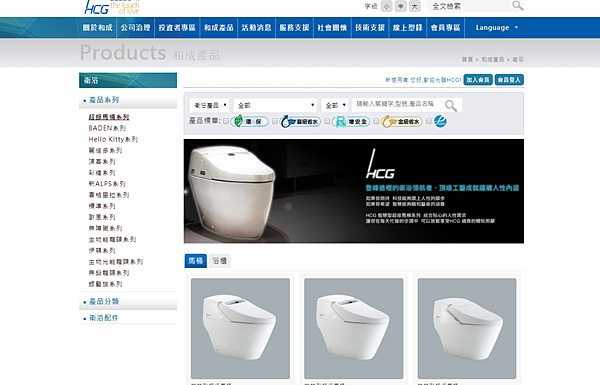Open the 超級馬桶系列 sidebar link
600x385 pixels.
click(x=109, y=117)
